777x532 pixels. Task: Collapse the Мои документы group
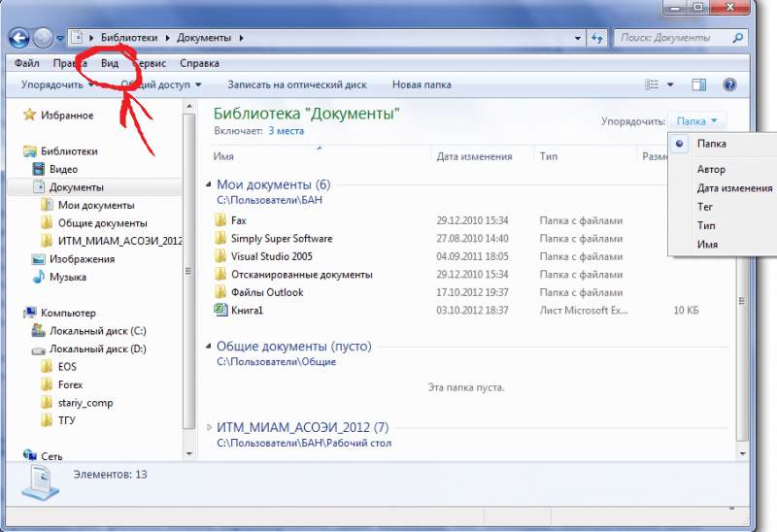pos(209,184)
